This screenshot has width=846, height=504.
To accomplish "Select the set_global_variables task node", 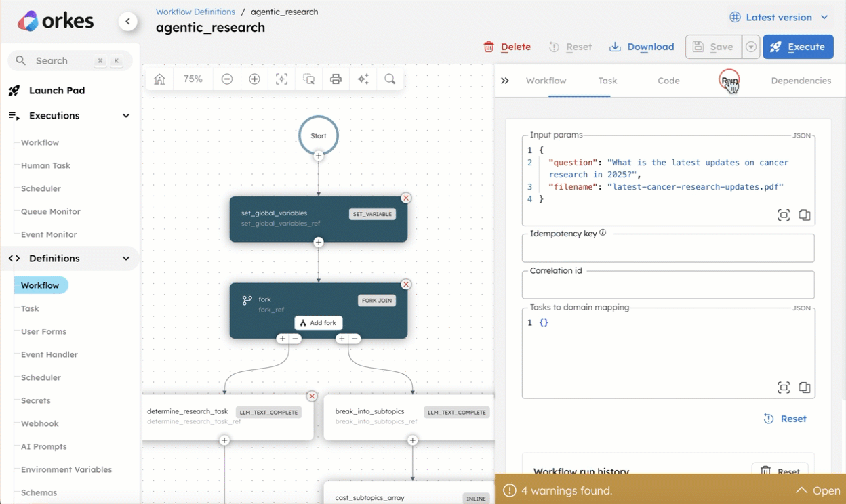I will [x=319, y=219].
